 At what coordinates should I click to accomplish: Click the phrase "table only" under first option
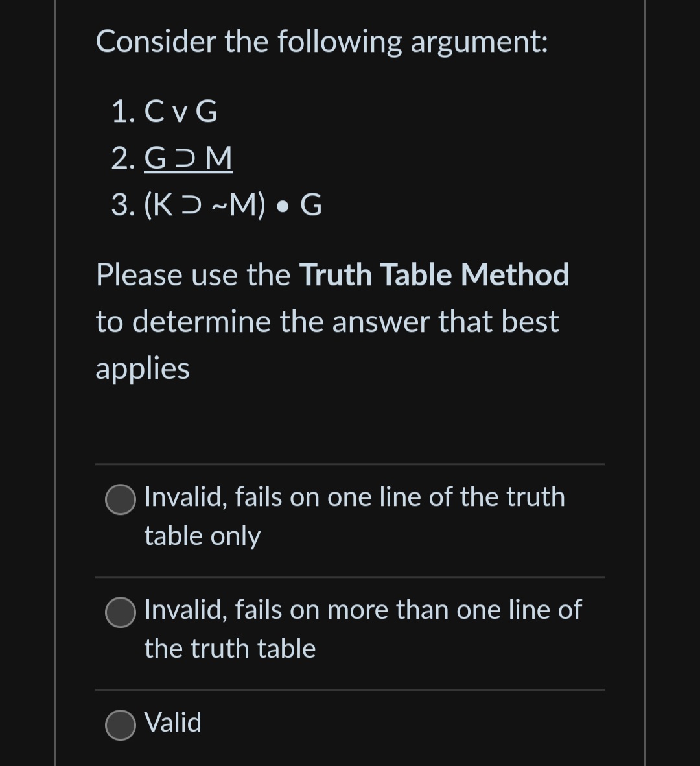click(202, 536)
